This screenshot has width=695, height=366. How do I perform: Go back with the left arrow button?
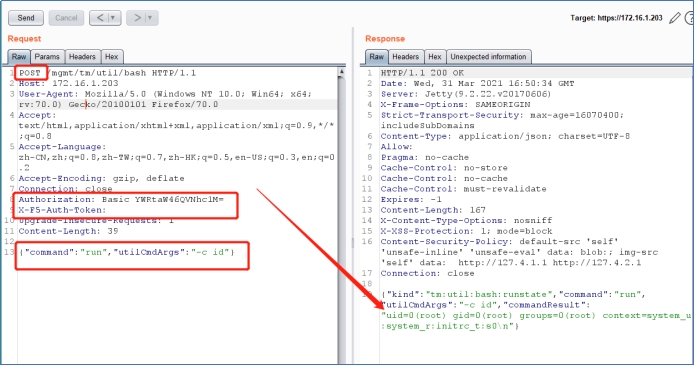click(x=100, y=18)
